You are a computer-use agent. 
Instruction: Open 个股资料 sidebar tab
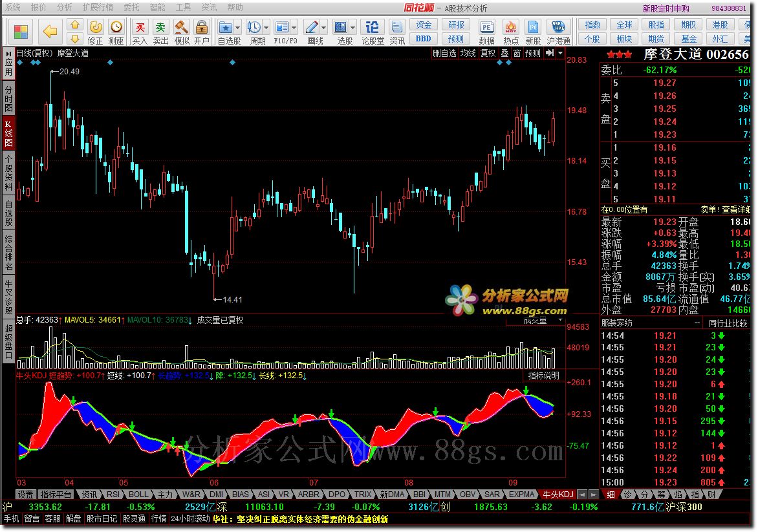8,173
